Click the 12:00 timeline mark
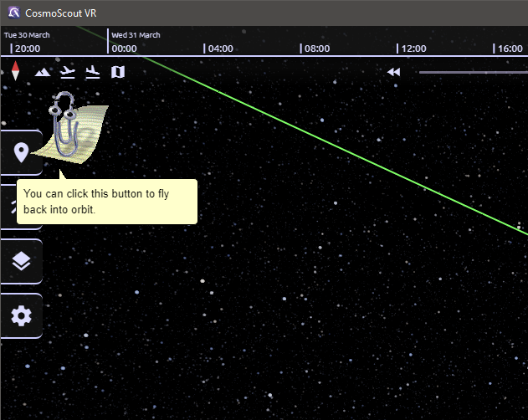 413,49
